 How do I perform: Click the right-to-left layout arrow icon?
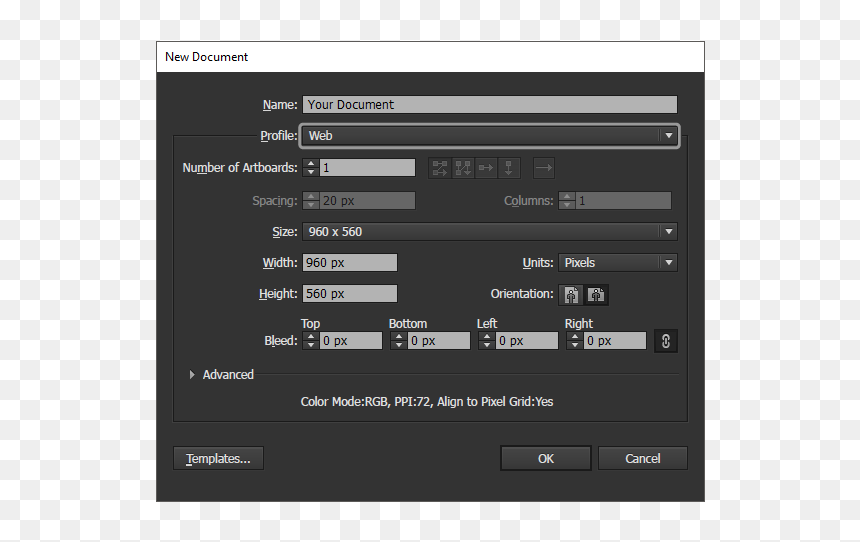544,168
